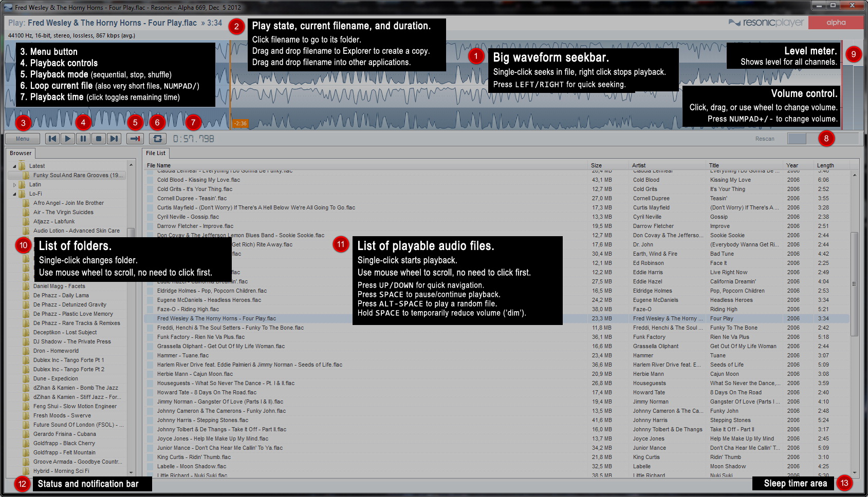Click the filename in the Play header

click(112, 23)
